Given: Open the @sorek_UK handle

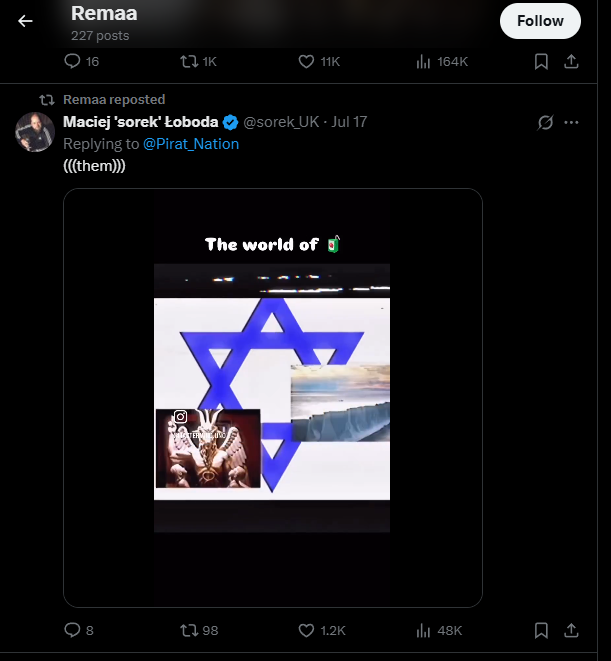Looking at the screenshot, I should click(x=281, y=122).
